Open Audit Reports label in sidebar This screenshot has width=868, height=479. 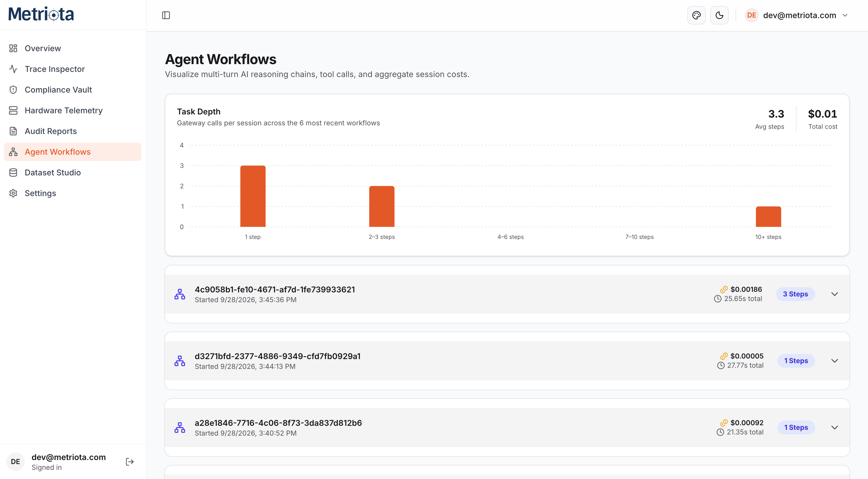[51, 131]
